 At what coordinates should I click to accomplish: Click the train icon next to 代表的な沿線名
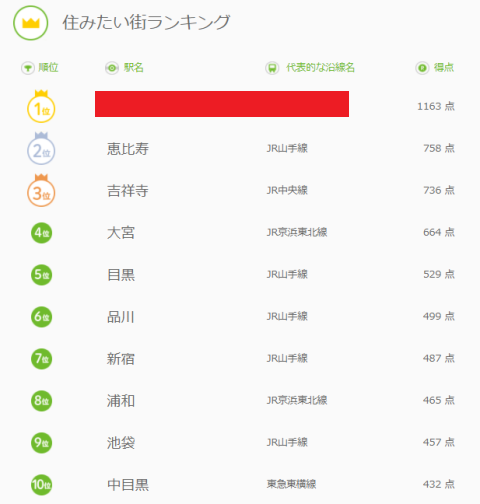(272, 68)
